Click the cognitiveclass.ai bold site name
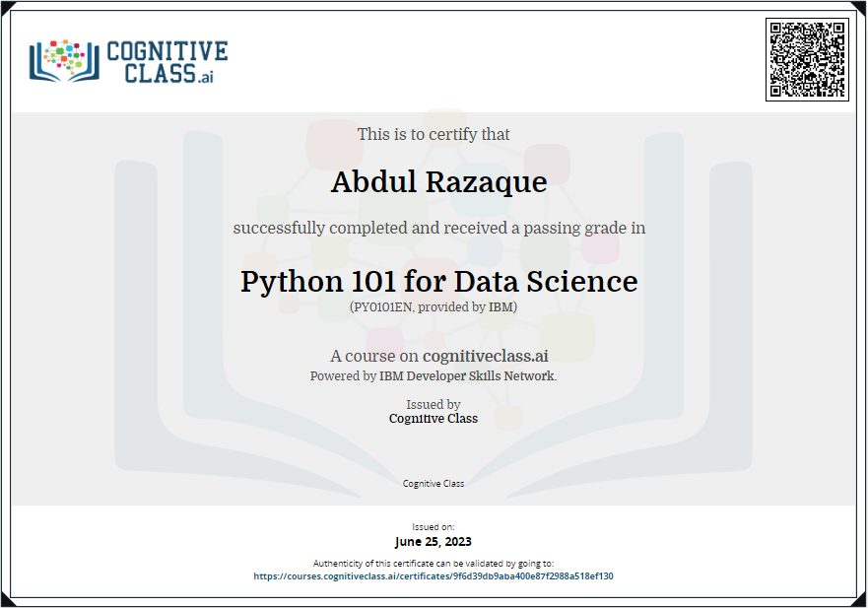 click(x=486, y=356)
